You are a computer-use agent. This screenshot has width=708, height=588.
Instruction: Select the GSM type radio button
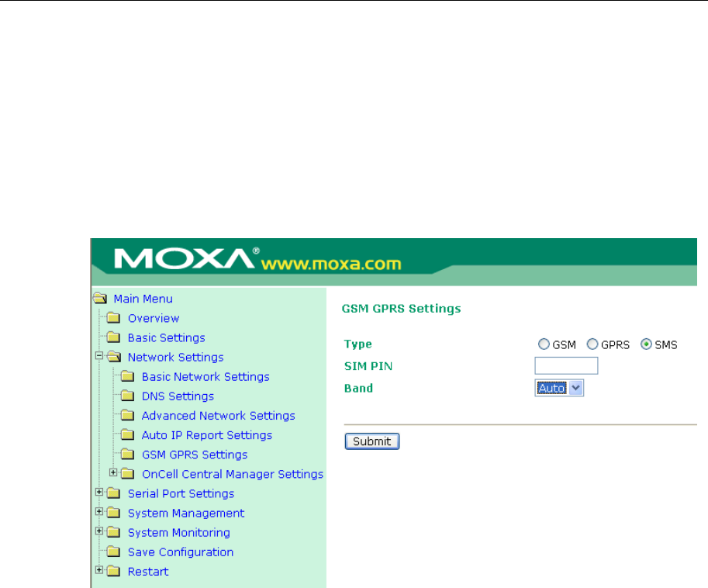pyautogui.click(x=544, y=344)
